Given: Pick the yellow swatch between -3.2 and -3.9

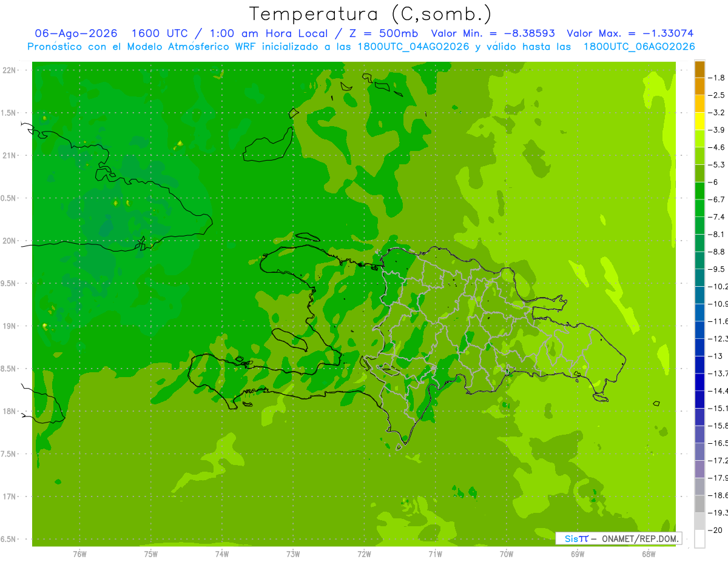Looking at the screenshot, I should (x=699, y=121).
